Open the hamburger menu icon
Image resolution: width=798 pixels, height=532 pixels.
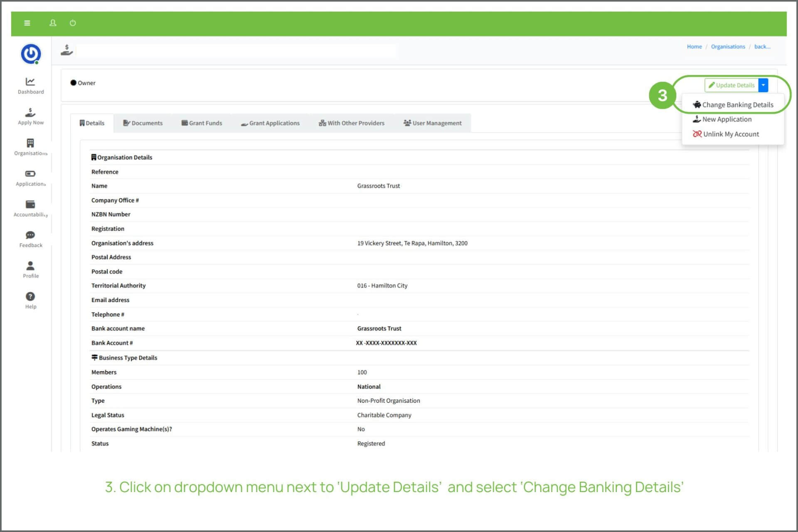27,23
